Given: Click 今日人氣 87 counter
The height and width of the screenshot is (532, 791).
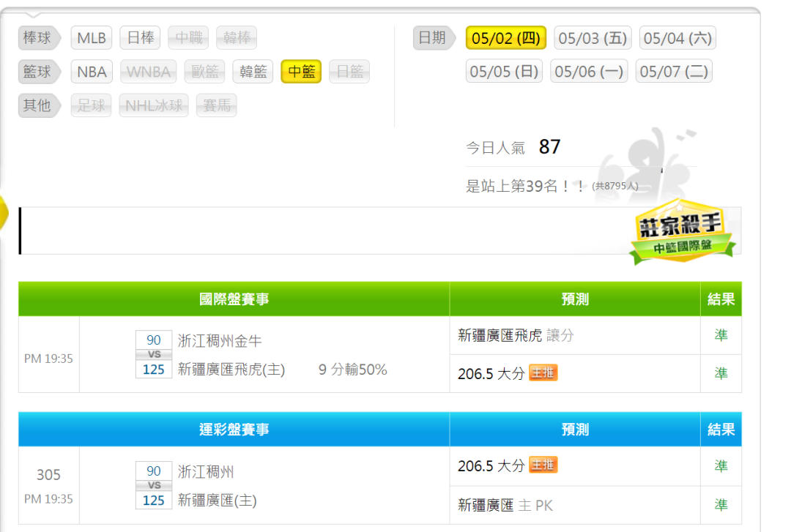Looking at the screenshot, I should click(513, 147).
